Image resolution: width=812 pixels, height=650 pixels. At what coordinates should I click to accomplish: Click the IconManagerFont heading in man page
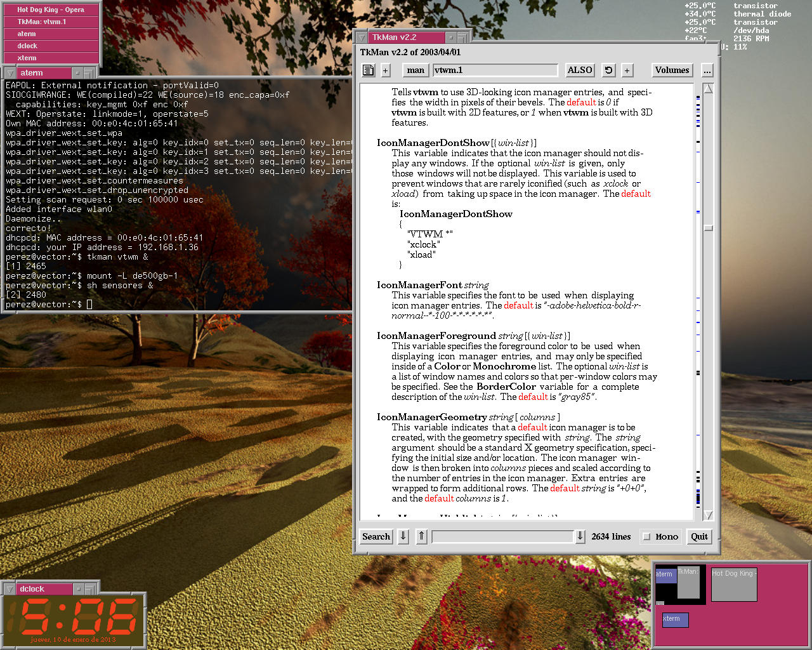point(419,285)
